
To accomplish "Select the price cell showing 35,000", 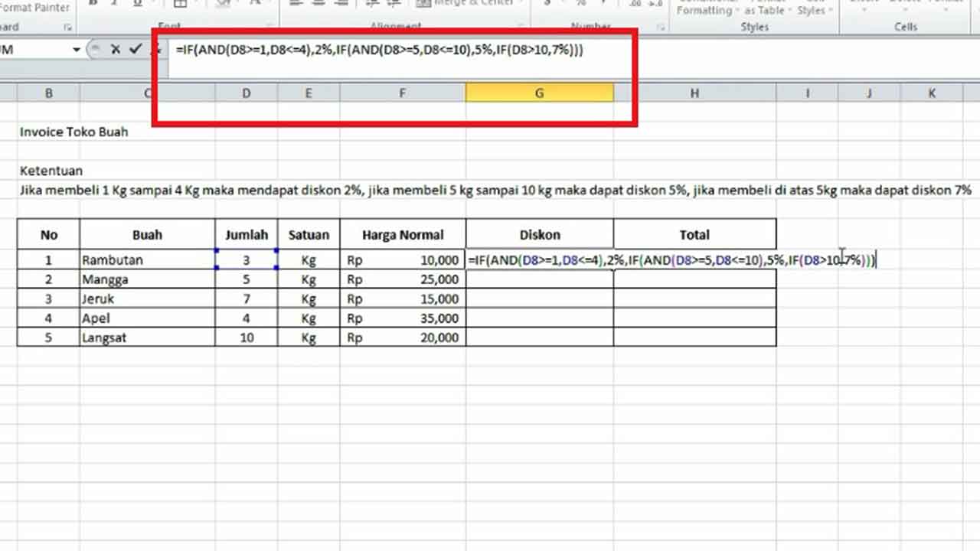I will pos(403,318).
